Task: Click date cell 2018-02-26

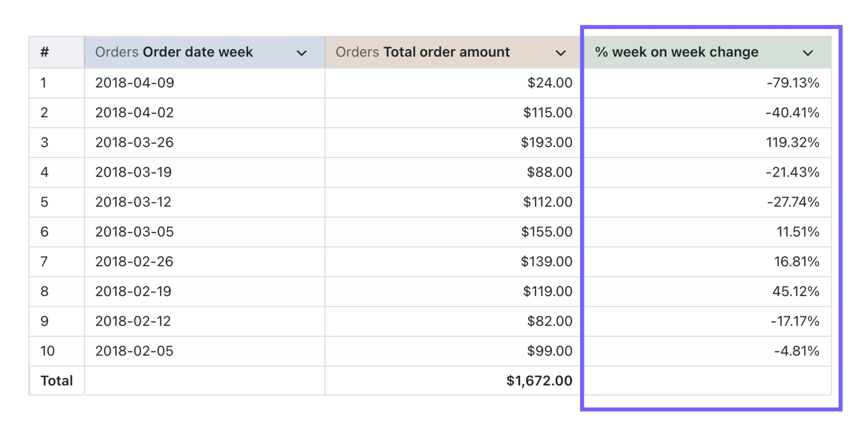Action: (x=134, y=262)
